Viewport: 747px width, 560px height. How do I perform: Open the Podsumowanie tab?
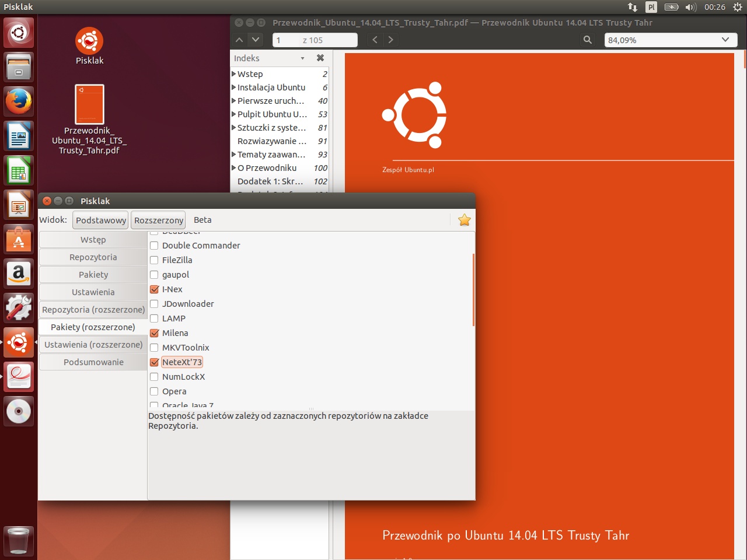coord(93,362)
